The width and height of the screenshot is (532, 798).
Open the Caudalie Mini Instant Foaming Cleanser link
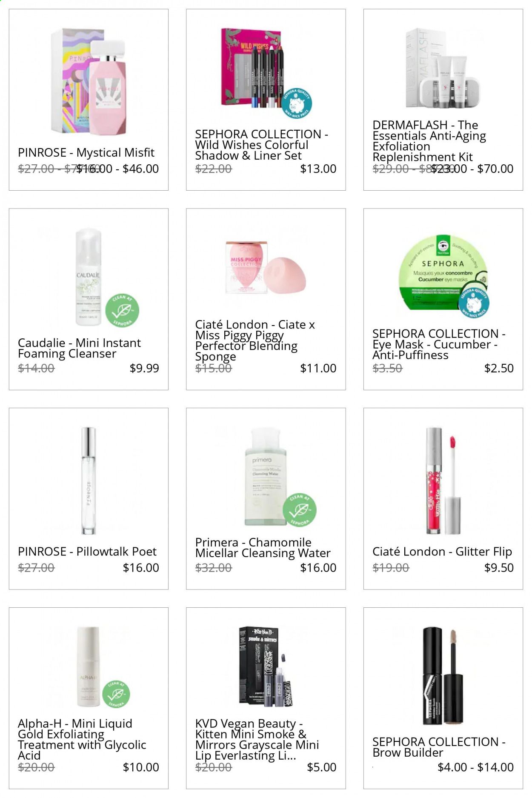point(79,348)
